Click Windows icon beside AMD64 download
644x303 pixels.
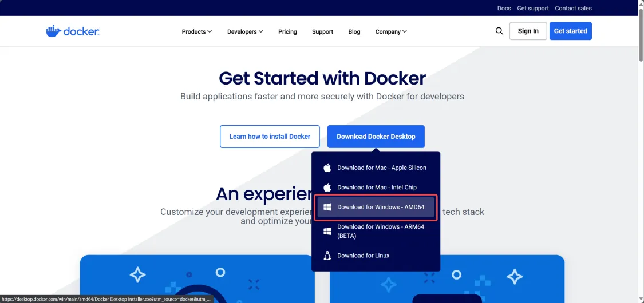point(327,207)
